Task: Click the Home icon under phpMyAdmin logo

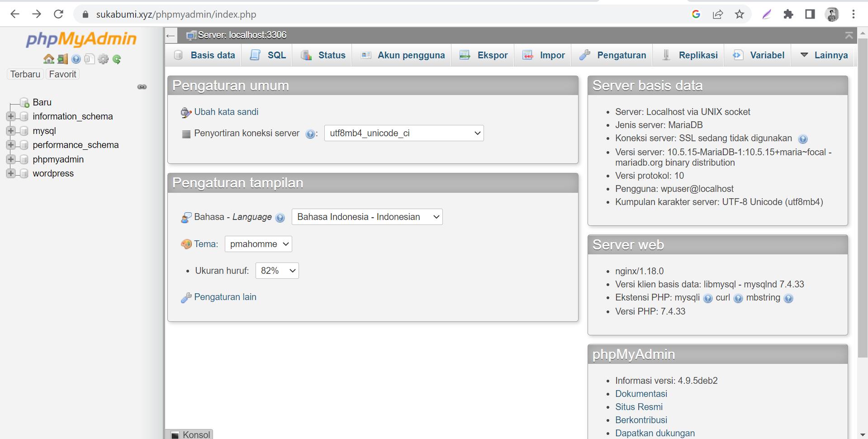Action: 49,59
